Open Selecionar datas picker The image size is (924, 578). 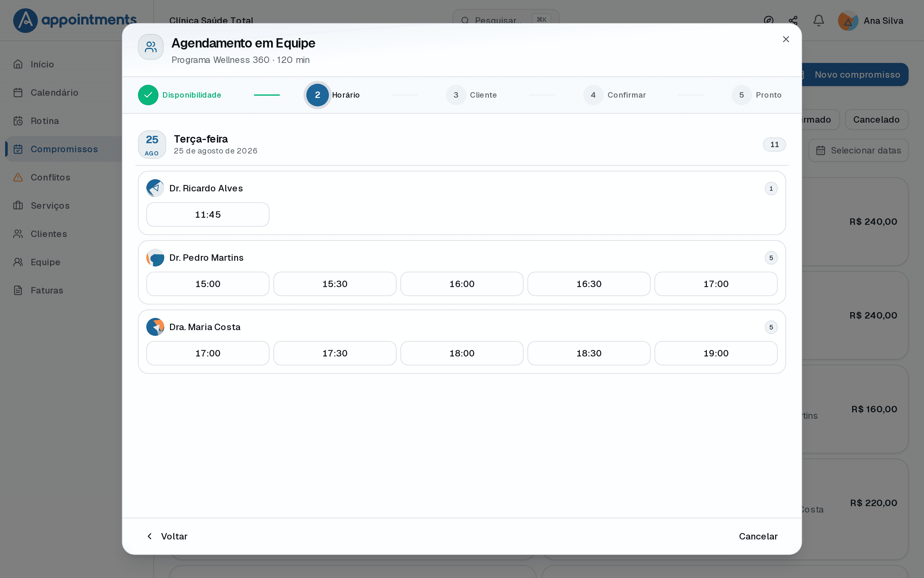858,151
